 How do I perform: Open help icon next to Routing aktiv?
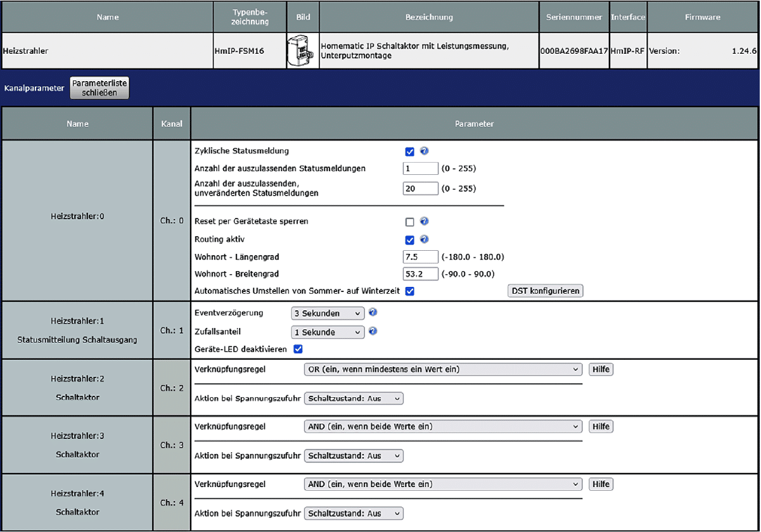pos(425,239)
